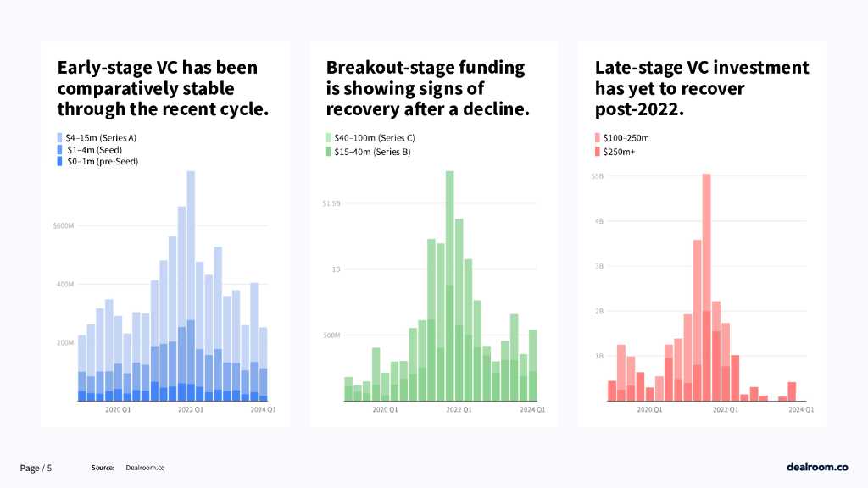Click the pre-Seed legend swatch
Viewport: 868px width, 488px height.
[59, 161]
